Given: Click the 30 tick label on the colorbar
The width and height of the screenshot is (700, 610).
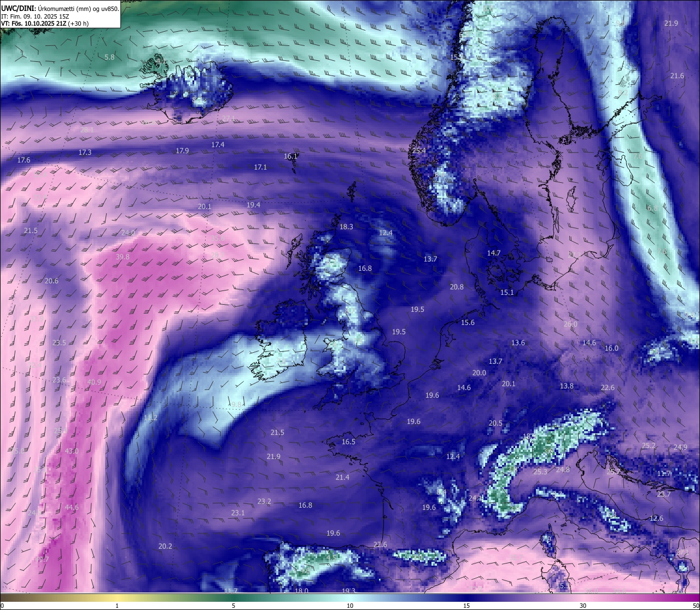Looking at the screenshot, I should pos(583,606).
